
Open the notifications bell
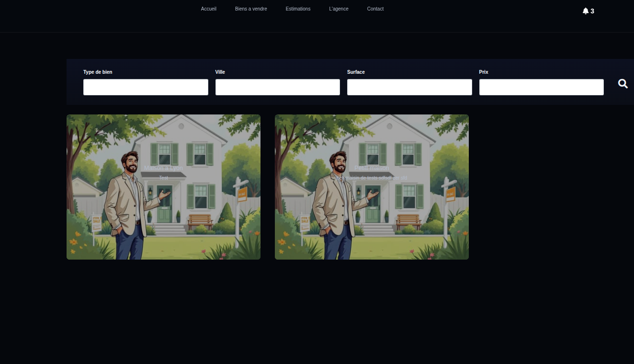coord(585,11)
